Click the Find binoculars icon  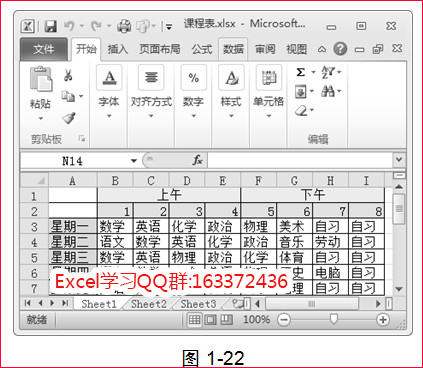tap(328, 91)
